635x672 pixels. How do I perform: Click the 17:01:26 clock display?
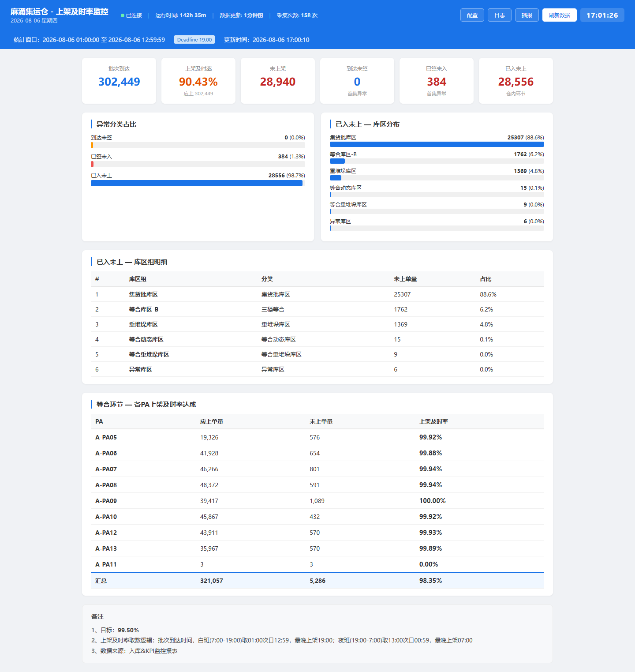coord(602,15)
